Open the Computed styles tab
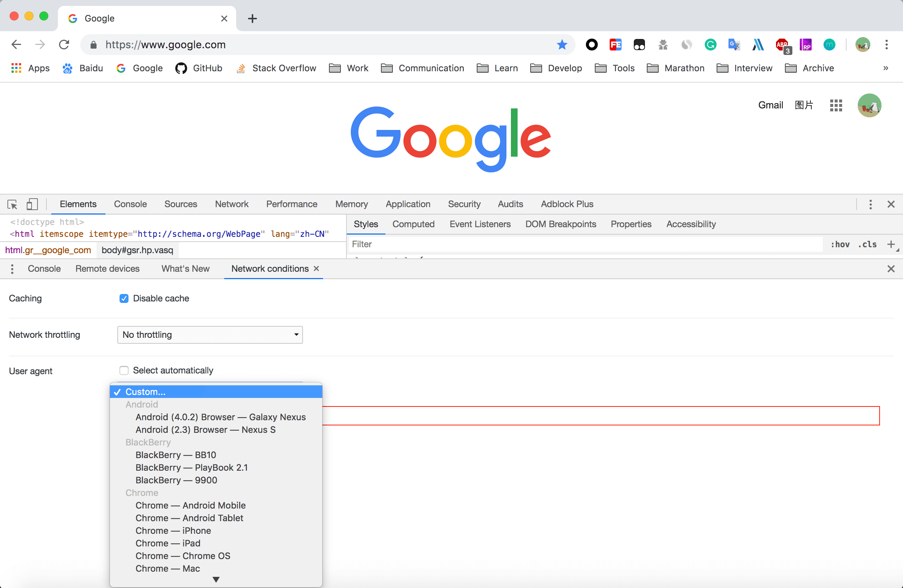Screen dimensions: 903x588 pyautogui.click(x=413, y=224)
